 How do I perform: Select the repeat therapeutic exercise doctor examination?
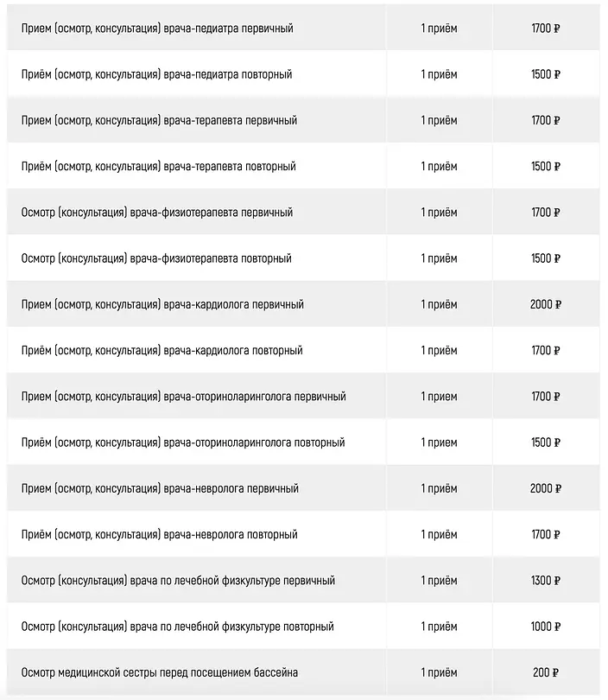[178, 626]
